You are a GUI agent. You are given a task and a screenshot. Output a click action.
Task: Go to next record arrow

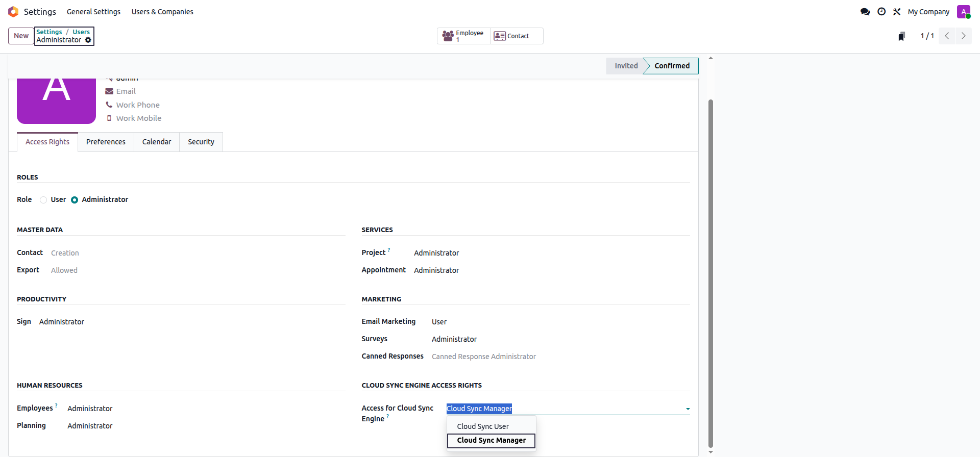pyautogui.click(x=964, y=36)
